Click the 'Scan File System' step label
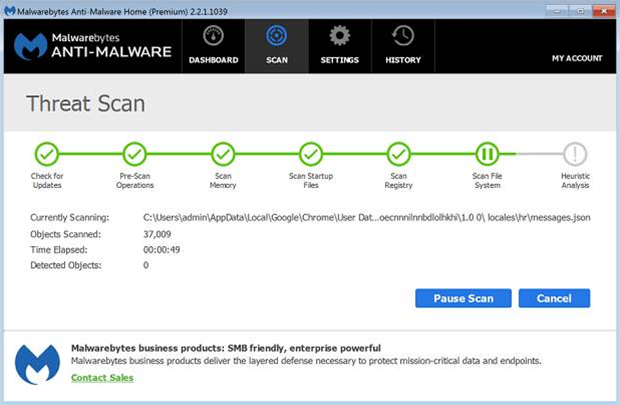This screenshot has height=405, width=620. [487, 180]
